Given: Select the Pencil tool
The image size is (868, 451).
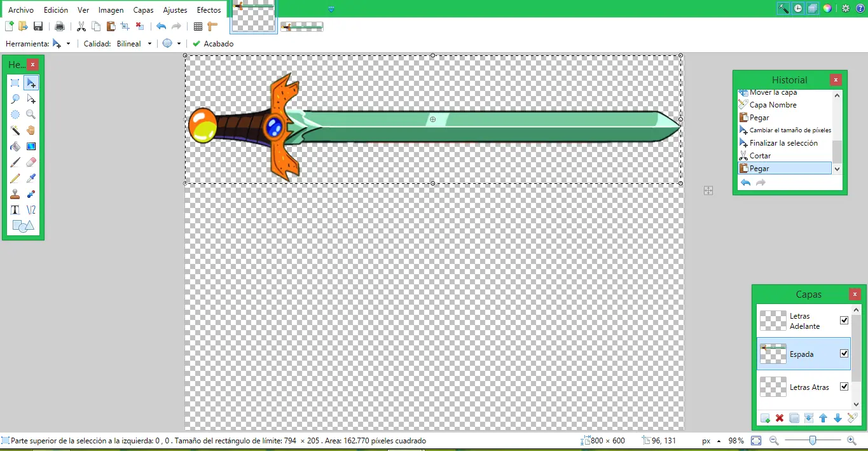Looking at the screenshot, I should (15, 178).
